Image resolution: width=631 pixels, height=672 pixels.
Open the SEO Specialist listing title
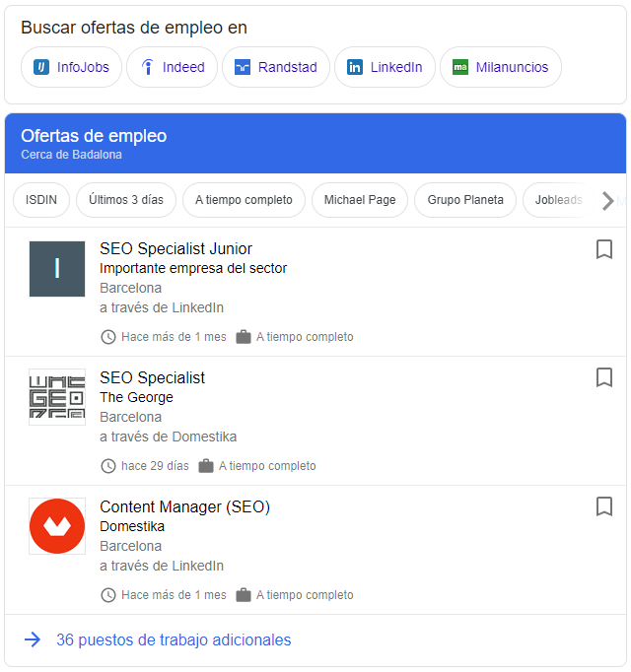point(152,378)
